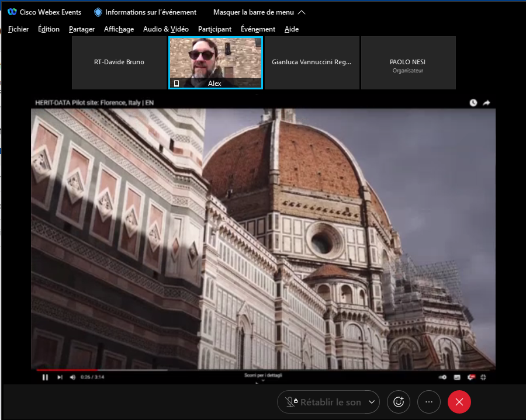Collapse menu bar with chevron up arrow

(302, 12)
